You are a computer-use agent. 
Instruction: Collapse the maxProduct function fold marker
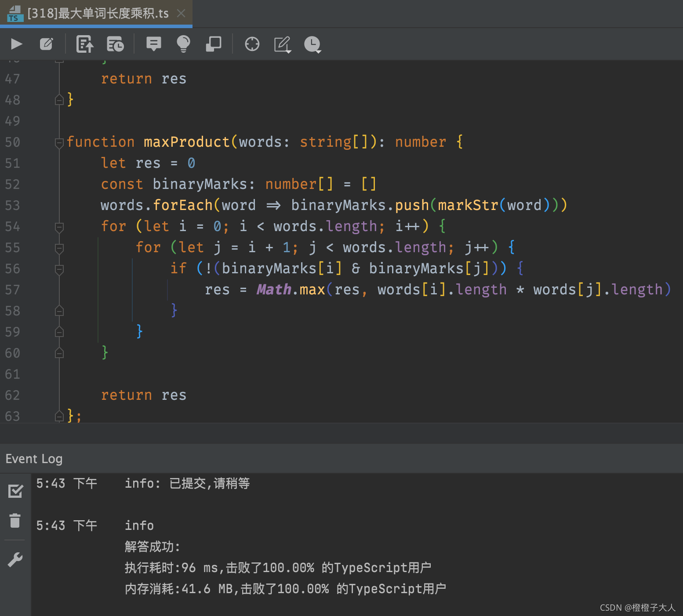59,142
